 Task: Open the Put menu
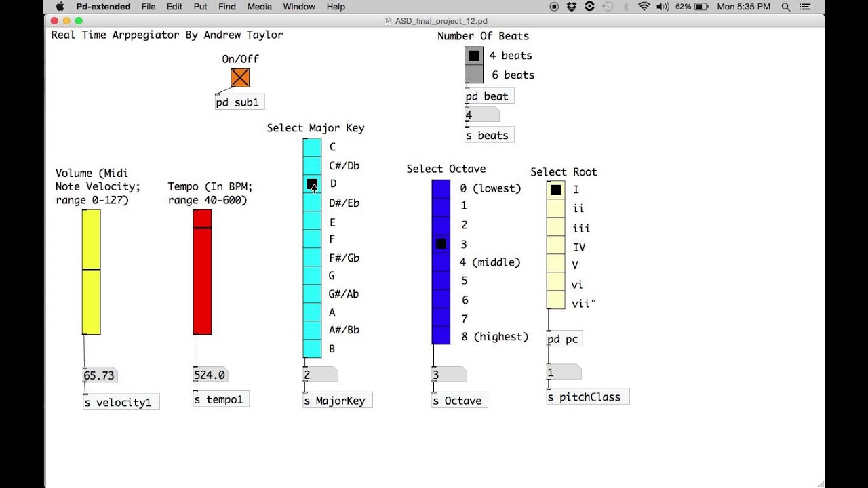coord(200,7)
